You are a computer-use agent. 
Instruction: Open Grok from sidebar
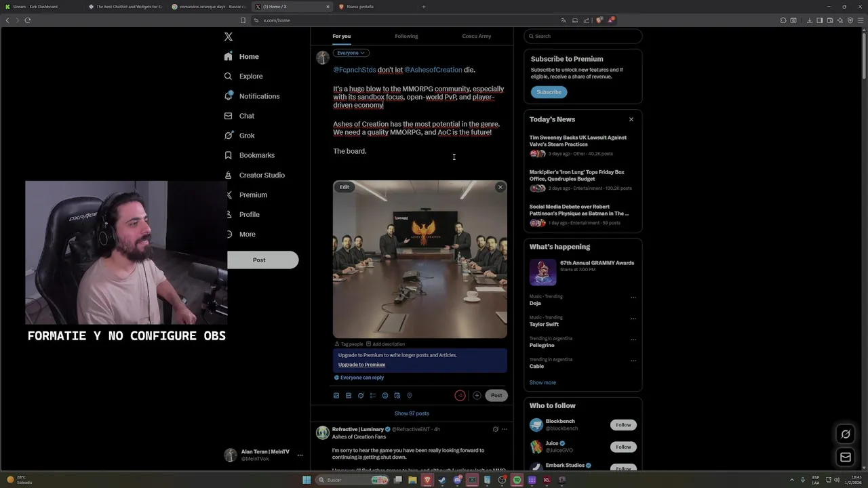(239, 136)
